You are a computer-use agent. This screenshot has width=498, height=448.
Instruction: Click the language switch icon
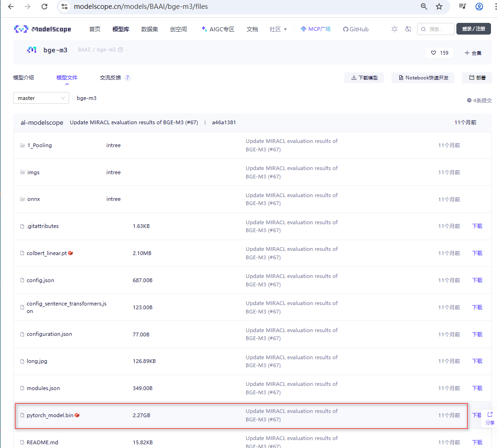[408, 29]
